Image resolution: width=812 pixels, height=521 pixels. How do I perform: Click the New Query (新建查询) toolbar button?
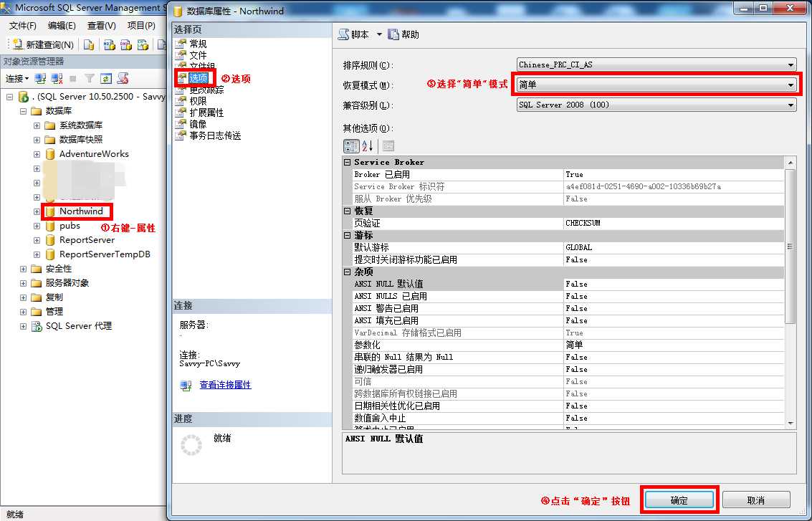[x=43, y=45]
